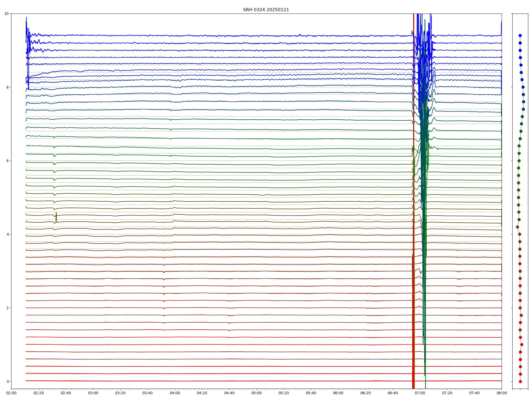Click the y-axis tick label 10

6,14
